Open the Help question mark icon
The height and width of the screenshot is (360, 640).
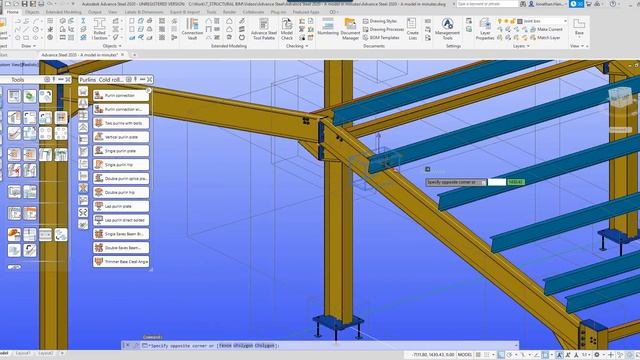pyautogui.click(x=613, y=4)
